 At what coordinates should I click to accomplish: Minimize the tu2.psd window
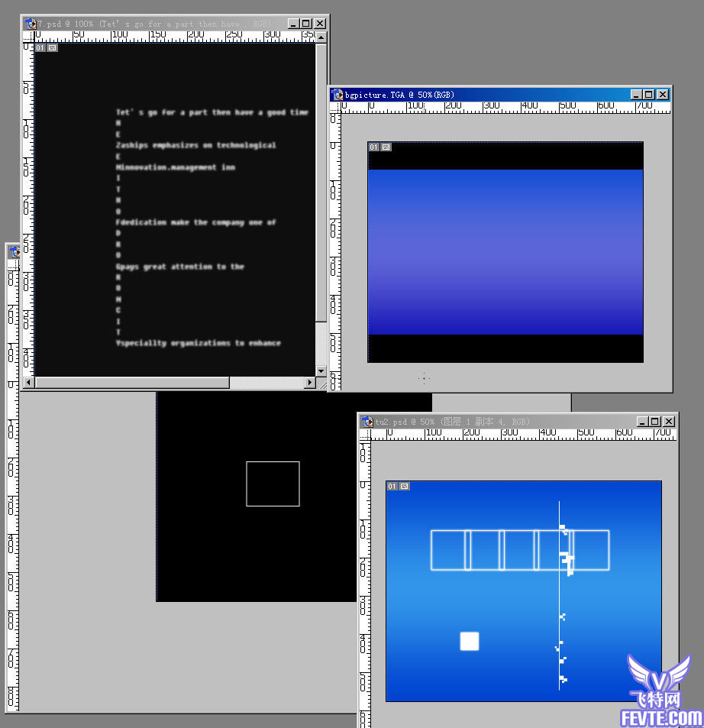642,422
